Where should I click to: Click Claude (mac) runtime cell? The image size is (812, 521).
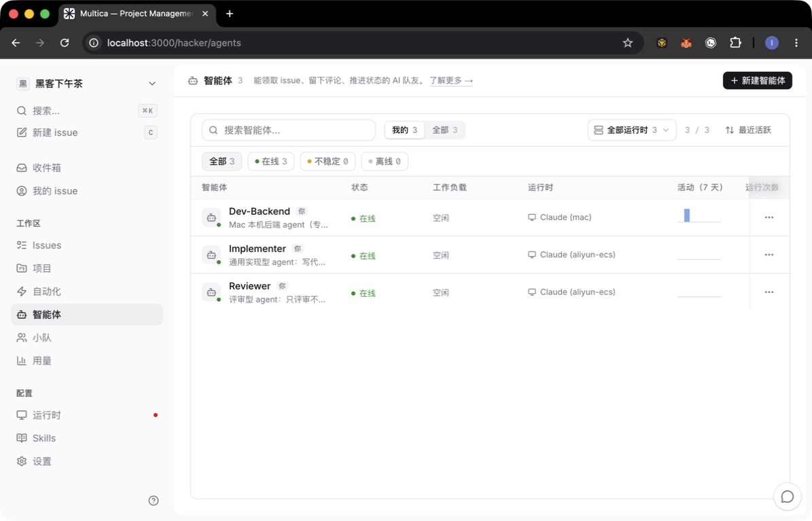pyautogui.click(x=559, y=217)
